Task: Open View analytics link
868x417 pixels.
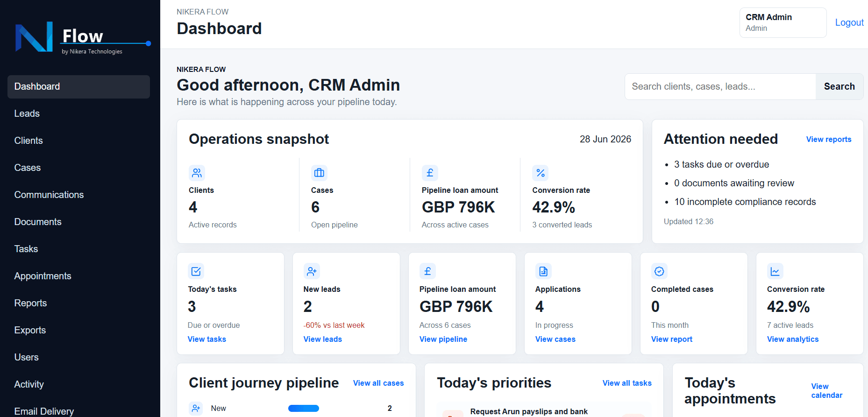Action: 793,339
